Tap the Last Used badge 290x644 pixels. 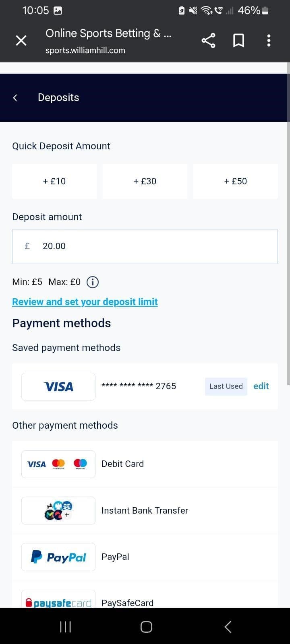click(x=226, y=386)
